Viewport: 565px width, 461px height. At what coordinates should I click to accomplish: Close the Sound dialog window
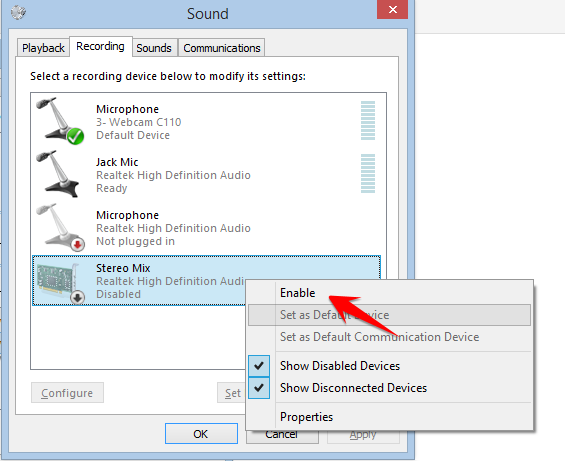tap(392, 9)
